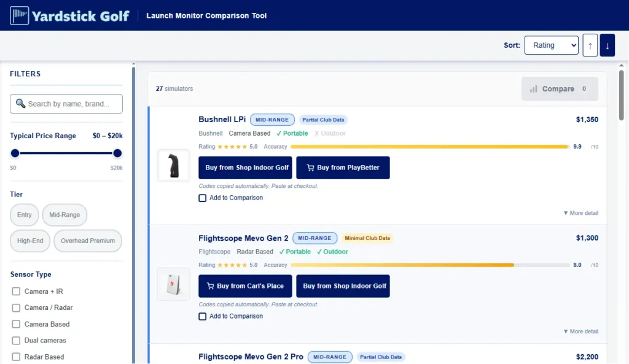Open the Flightscope Mevo Gen 2 title

[243, 238]
